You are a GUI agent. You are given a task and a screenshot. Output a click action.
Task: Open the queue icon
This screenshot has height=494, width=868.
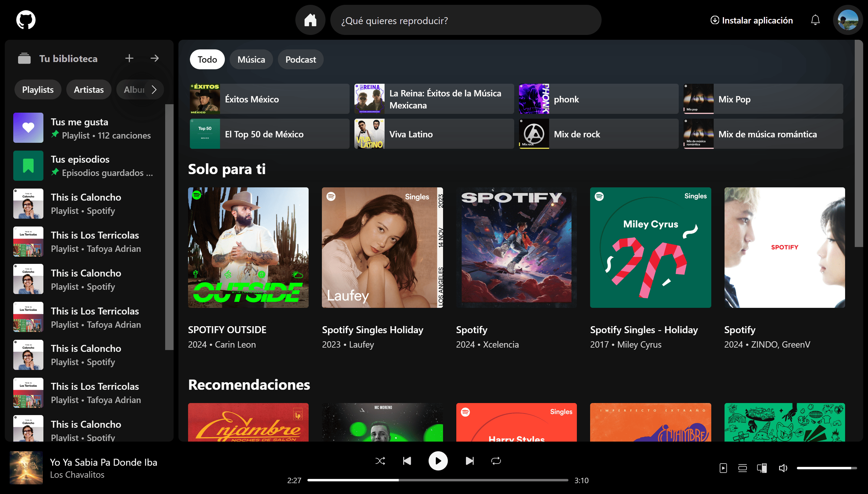pos(742,468)
